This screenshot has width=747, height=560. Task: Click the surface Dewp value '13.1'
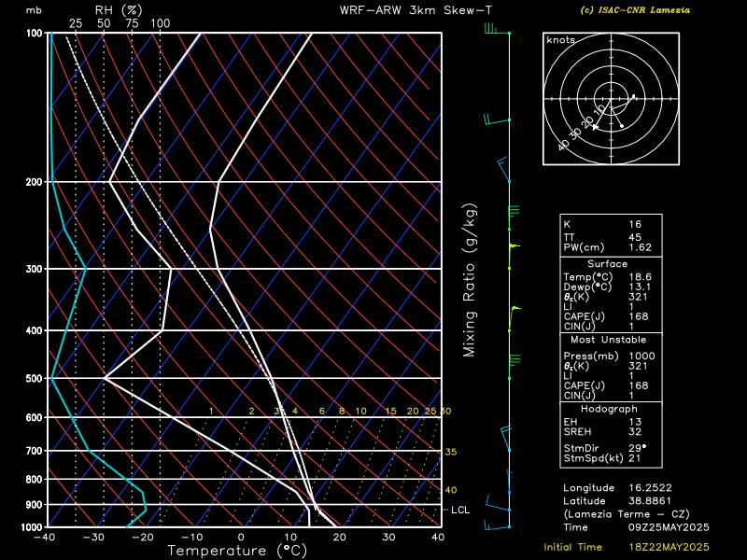click(640, 287)
